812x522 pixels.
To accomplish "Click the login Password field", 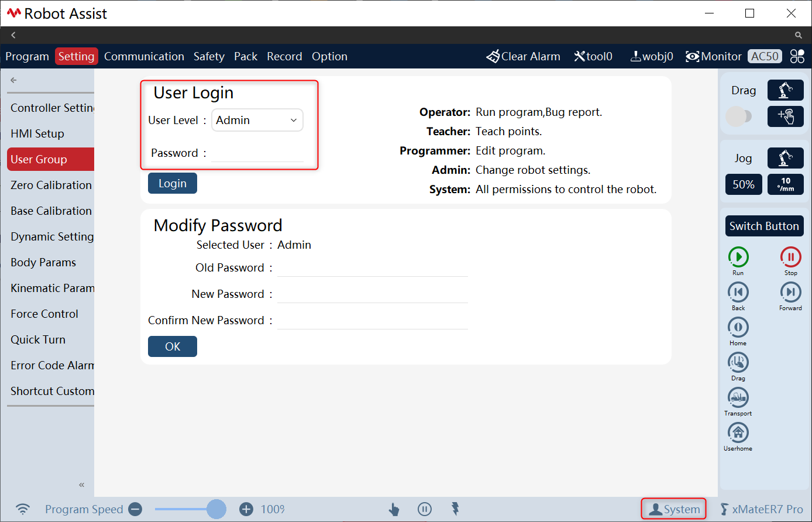I will [257, 153].
